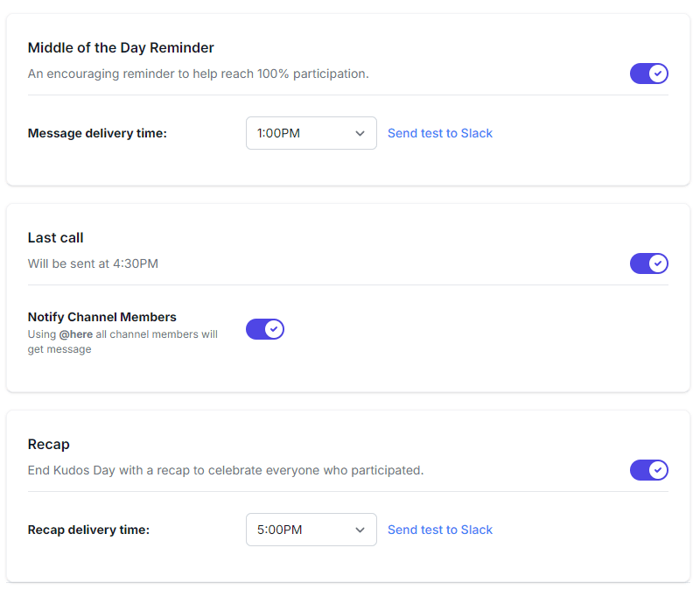Open the 5:00PM recap delivery time dropdown

pyautogui.click(x=302, y=530)
